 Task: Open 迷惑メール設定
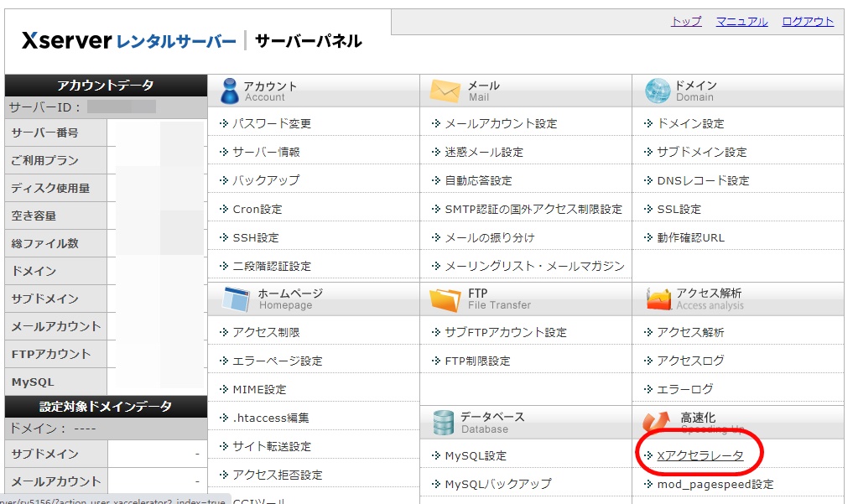click(484, 153)
